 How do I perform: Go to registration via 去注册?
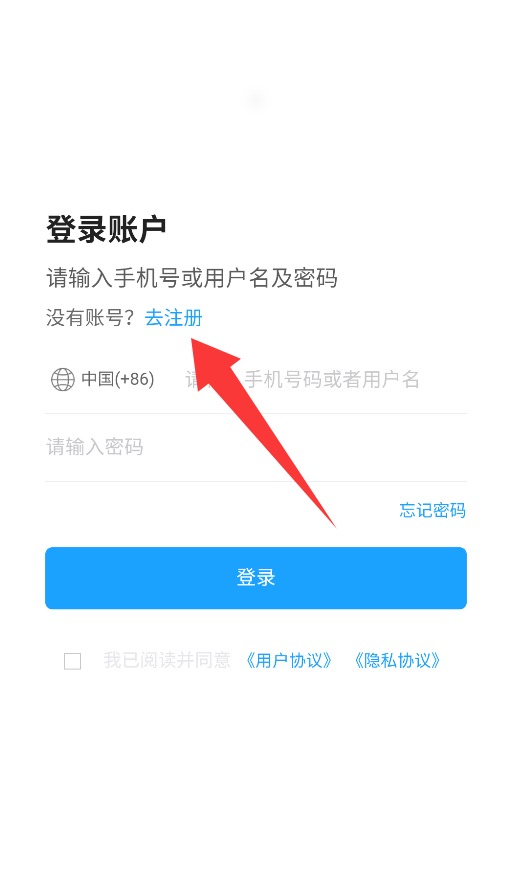click(173, 318)
